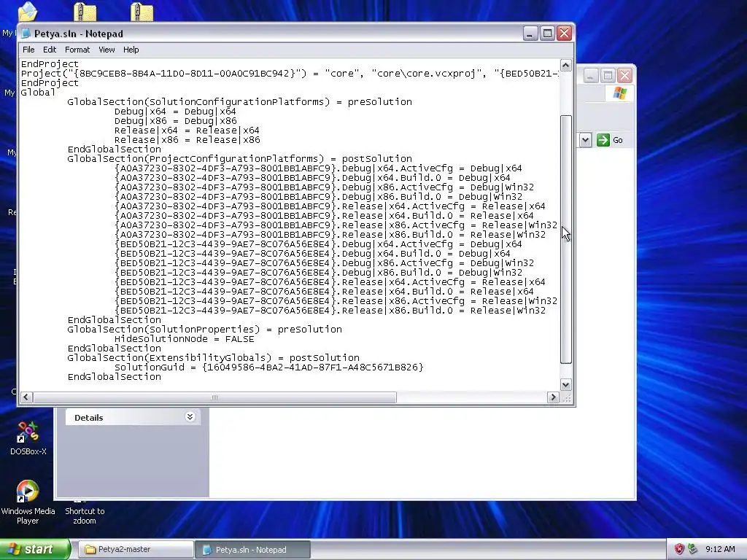Click the red security shield tray icon

pos(679,549)
